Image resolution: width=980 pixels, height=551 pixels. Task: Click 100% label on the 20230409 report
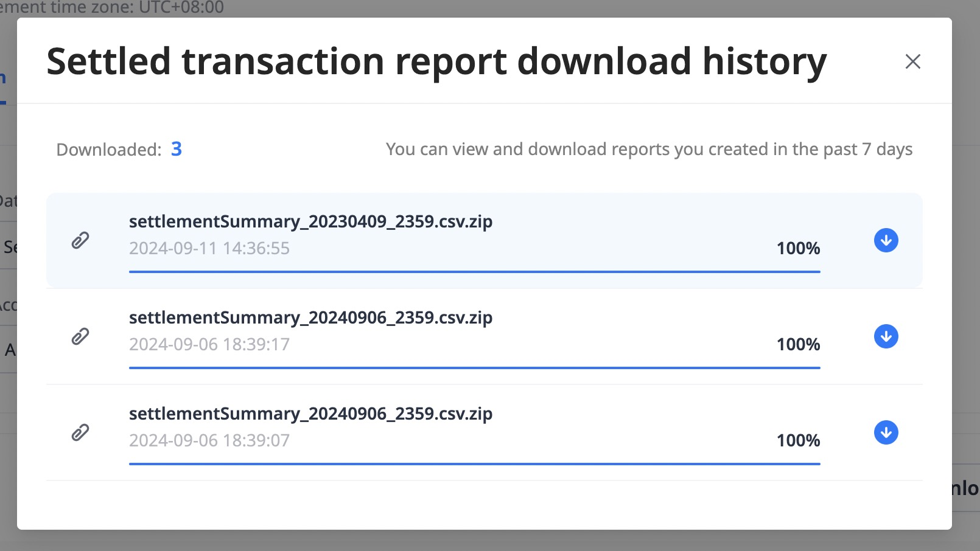798,248
